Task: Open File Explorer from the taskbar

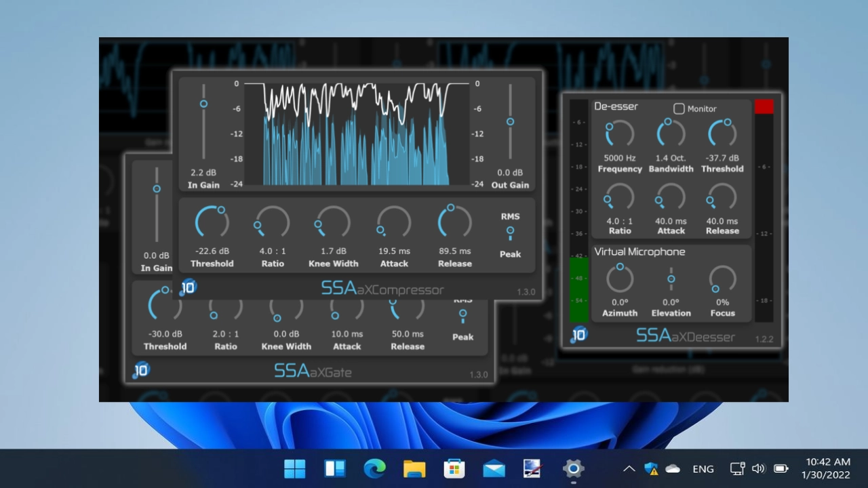Action: point(414,468)
